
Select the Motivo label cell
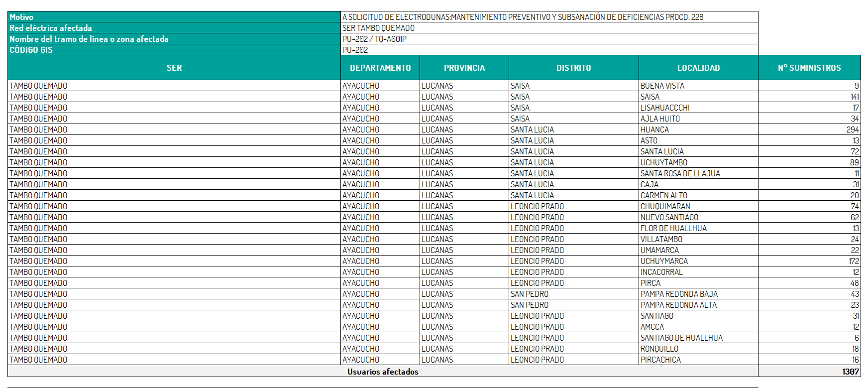[174, 17]
